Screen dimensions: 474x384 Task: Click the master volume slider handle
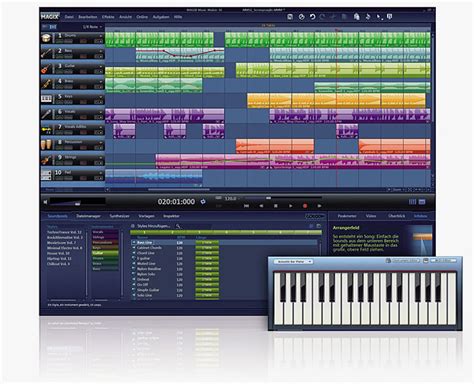pyautogui.click(x=78, y=204)
